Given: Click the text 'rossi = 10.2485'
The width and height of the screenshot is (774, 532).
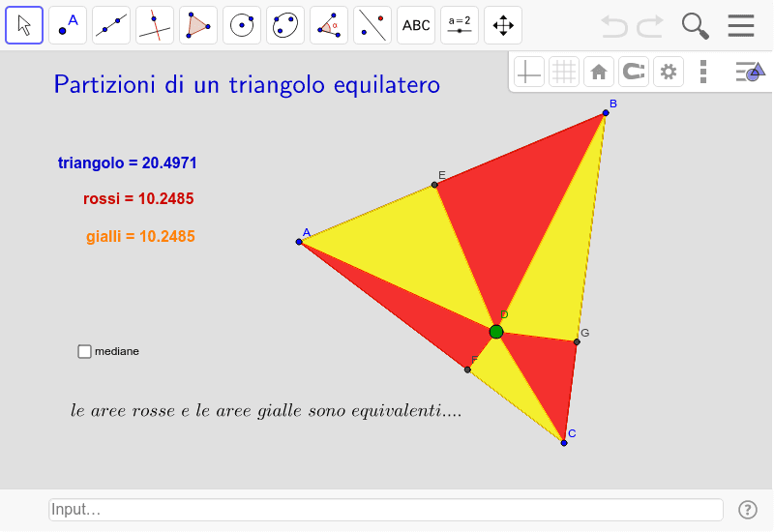Looking at the screenshot, I should (x=138, y=199).
